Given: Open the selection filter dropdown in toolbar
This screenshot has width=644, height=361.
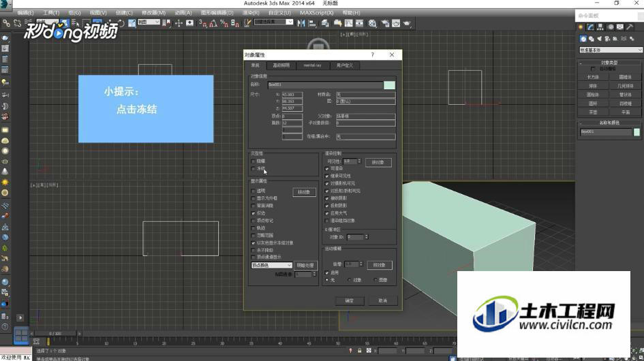Looking at the screenshot, I should point(47,22).
